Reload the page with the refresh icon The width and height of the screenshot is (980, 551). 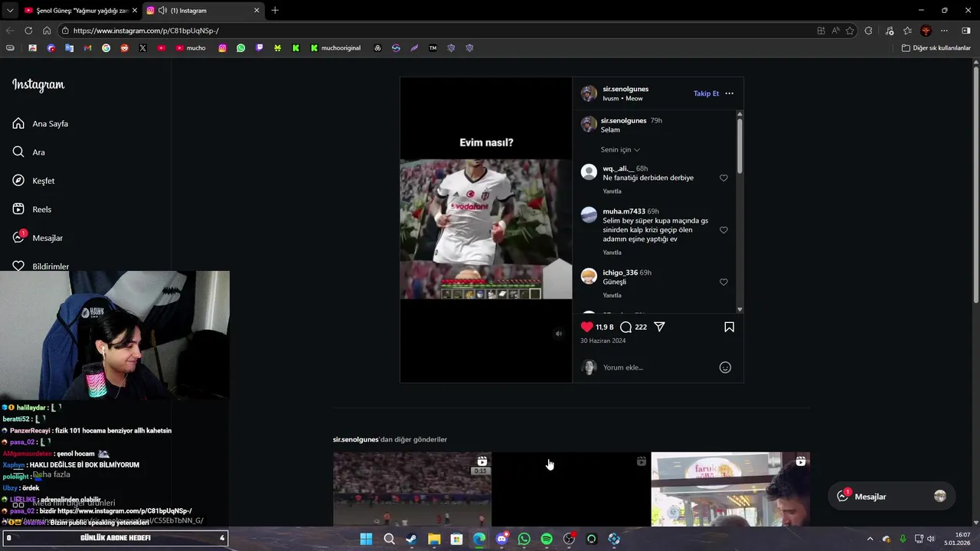point(28,31)
